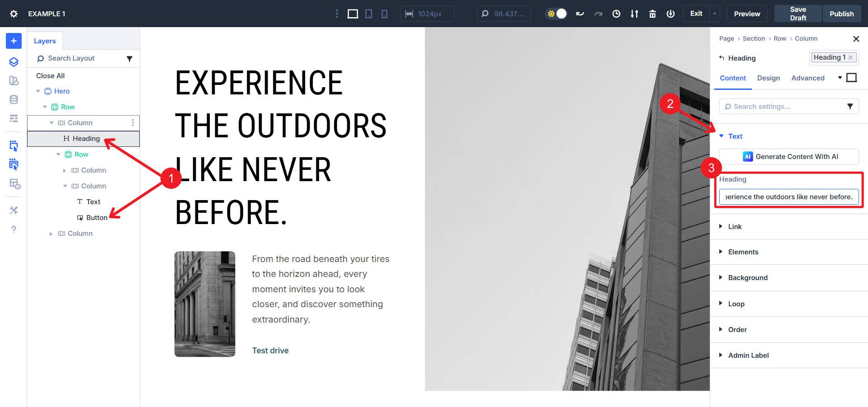The width and height of the screenshot is (868, 407).
Task: Toggle the light/dark mode switch
Action: 557,14
